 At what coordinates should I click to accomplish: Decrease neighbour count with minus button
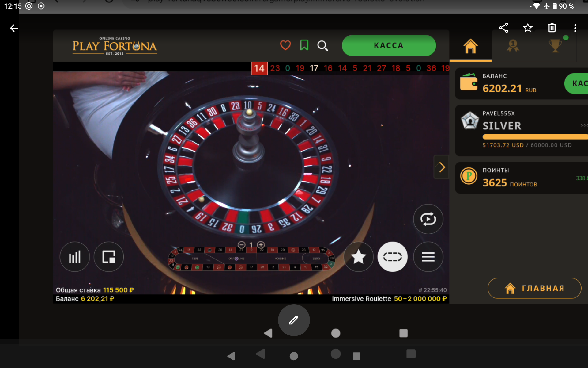241,245
